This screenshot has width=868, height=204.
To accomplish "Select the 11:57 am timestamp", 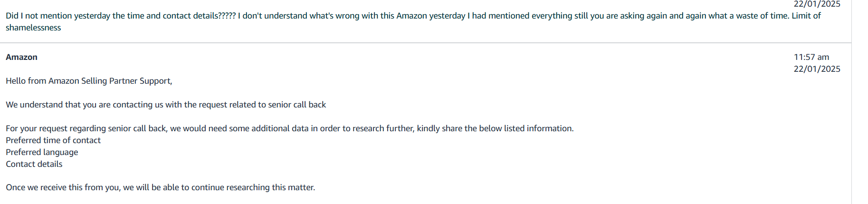I will point(811,57).
